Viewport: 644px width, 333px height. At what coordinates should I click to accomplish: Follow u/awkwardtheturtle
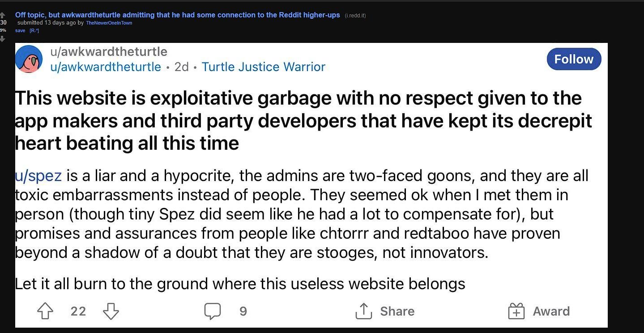[x=574, y=59]
